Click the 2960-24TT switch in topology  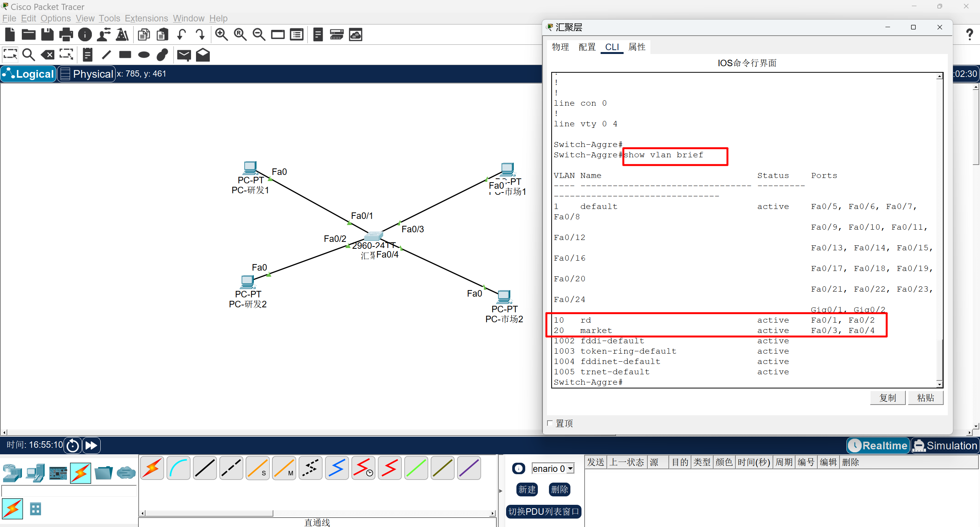point(374,236)
